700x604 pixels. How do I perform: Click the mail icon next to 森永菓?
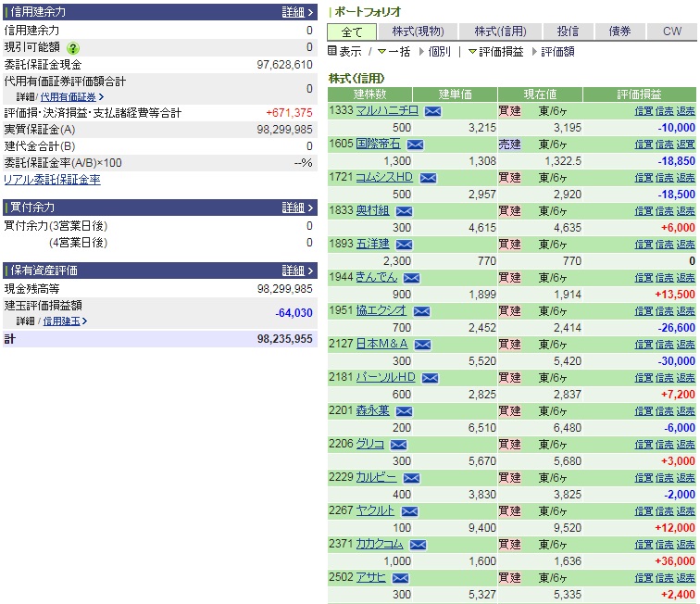click(x=404, y=411)
